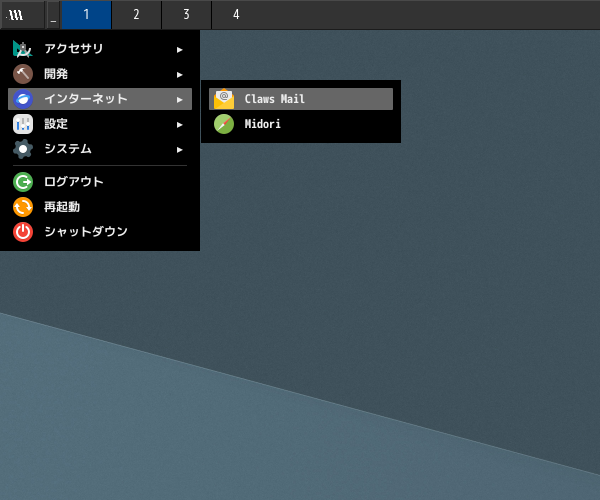Open the 設定 menu entry
The image size is (600, 500).
(100, 124)
